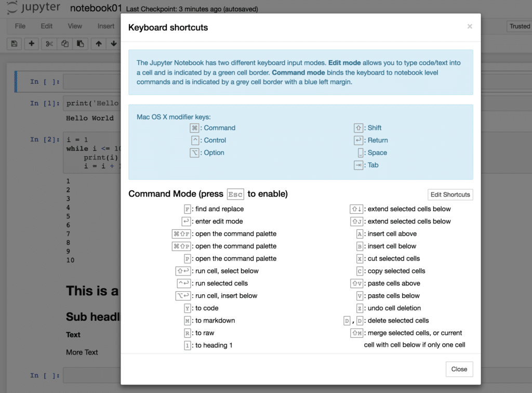This screenshot has width=532, height=393.
Task: Move cell up with the up arrow icon
Action: pos(99,44)
